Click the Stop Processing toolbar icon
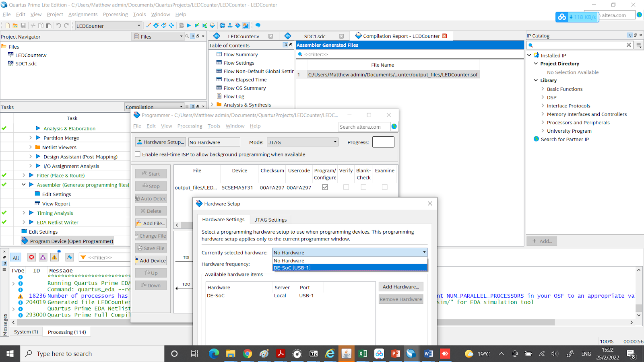This screenshot has height=362, width=644. pyautogui.click(x=181, y=25)
